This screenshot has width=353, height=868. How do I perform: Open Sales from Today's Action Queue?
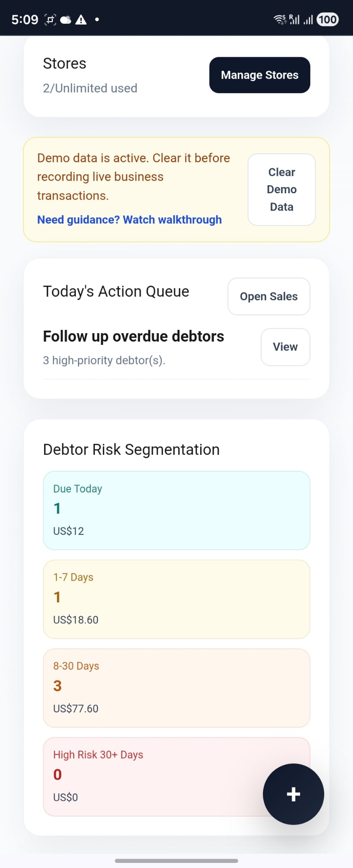pos(268,296)
